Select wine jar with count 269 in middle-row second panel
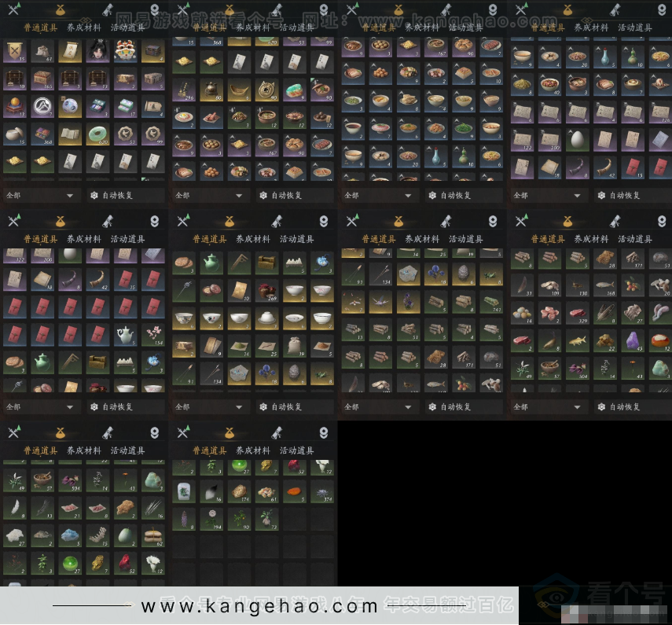The width and height of the screenshot is (672, 625). pos(267,291)
